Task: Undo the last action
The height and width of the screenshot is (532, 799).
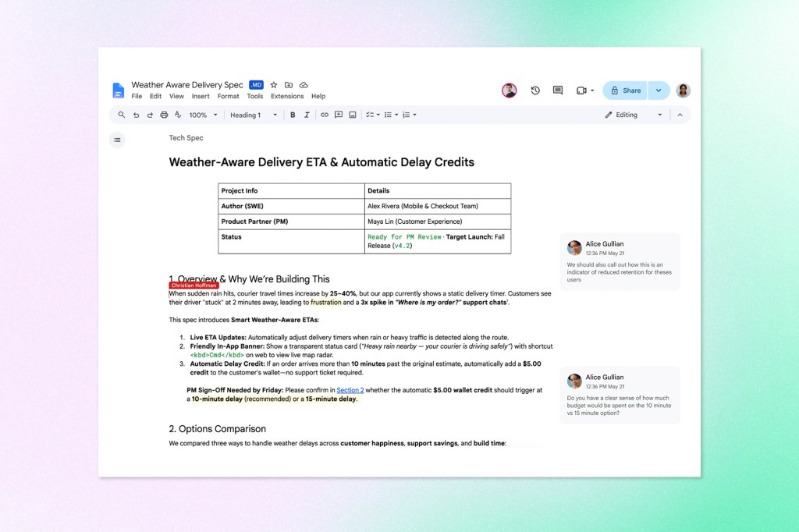Action: pos(136,115)
